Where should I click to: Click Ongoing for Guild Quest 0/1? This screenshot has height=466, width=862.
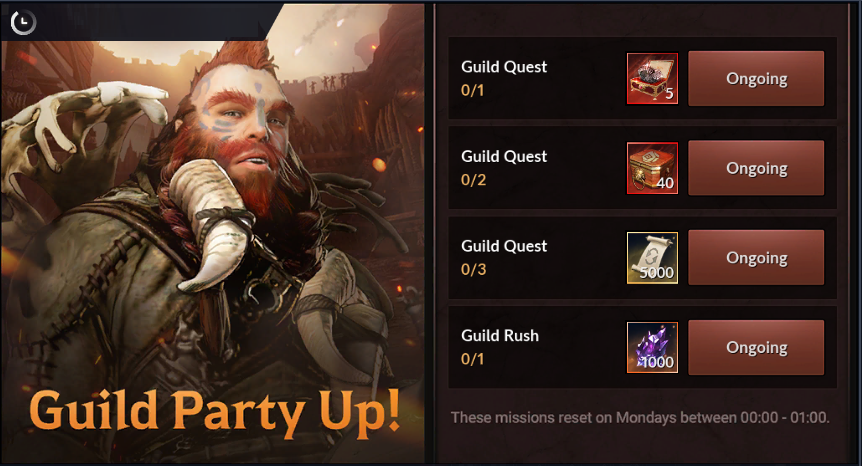(756, 79)
